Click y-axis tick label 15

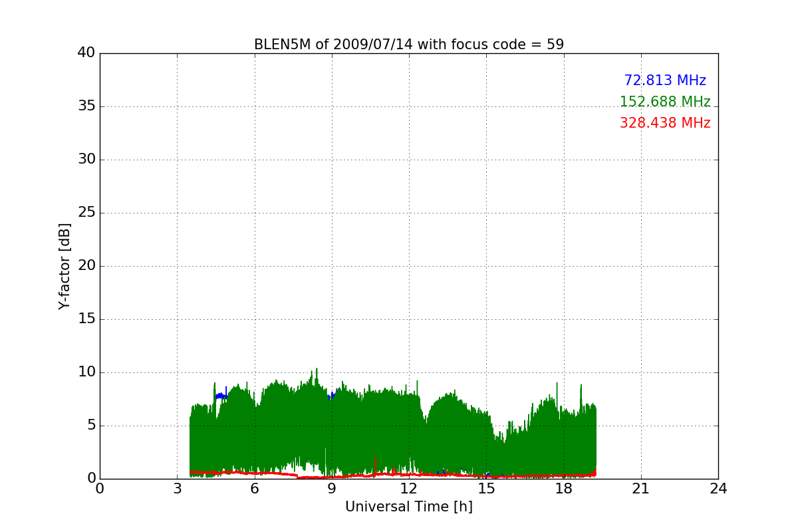[86, 319]
